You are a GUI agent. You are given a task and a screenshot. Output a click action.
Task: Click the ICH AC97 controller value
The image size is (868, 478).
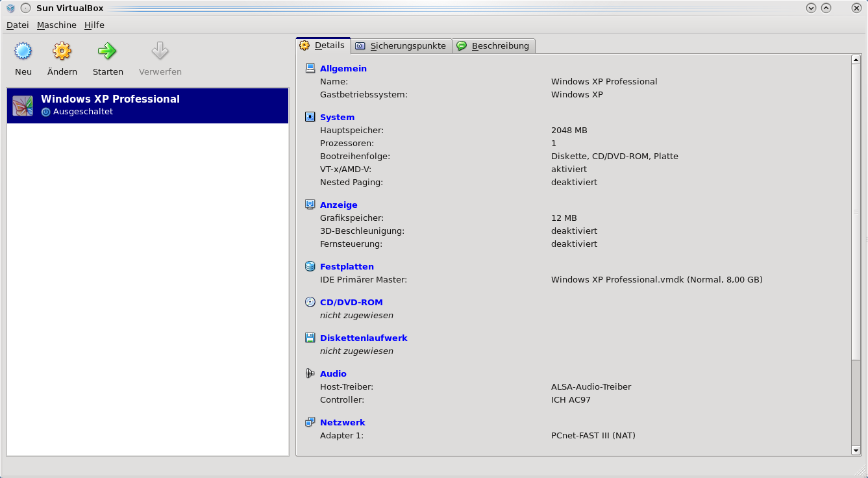coord(571,399)
